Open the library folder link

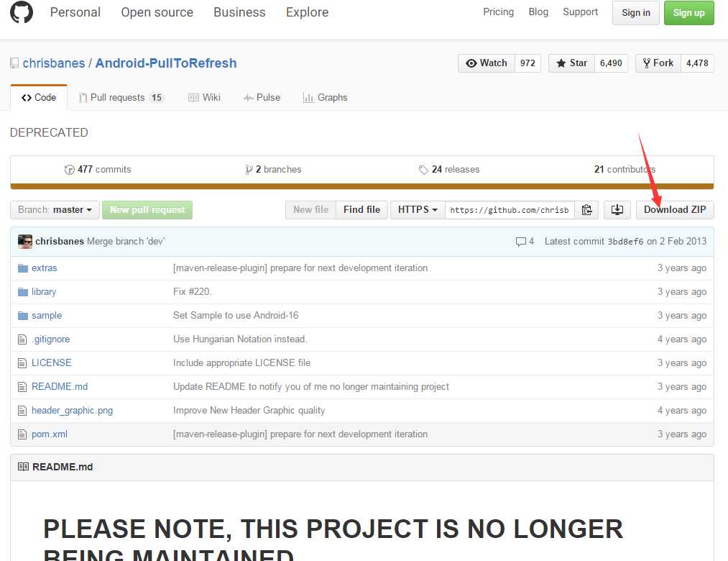44,292
